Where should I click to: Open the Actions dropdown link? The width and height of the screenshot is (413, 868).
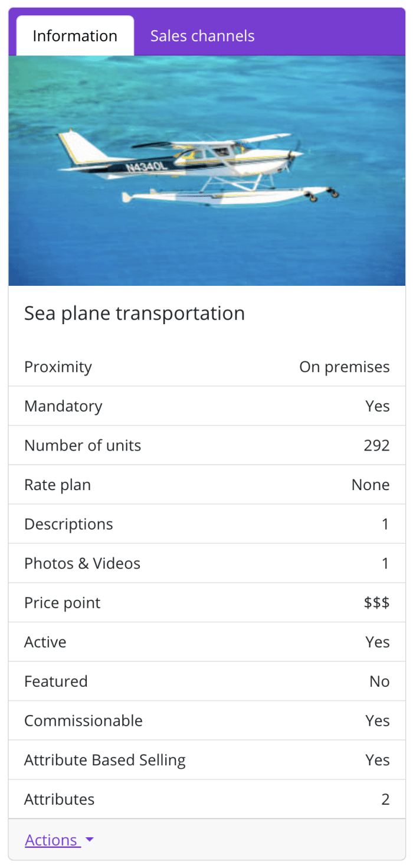coord(51,840)
